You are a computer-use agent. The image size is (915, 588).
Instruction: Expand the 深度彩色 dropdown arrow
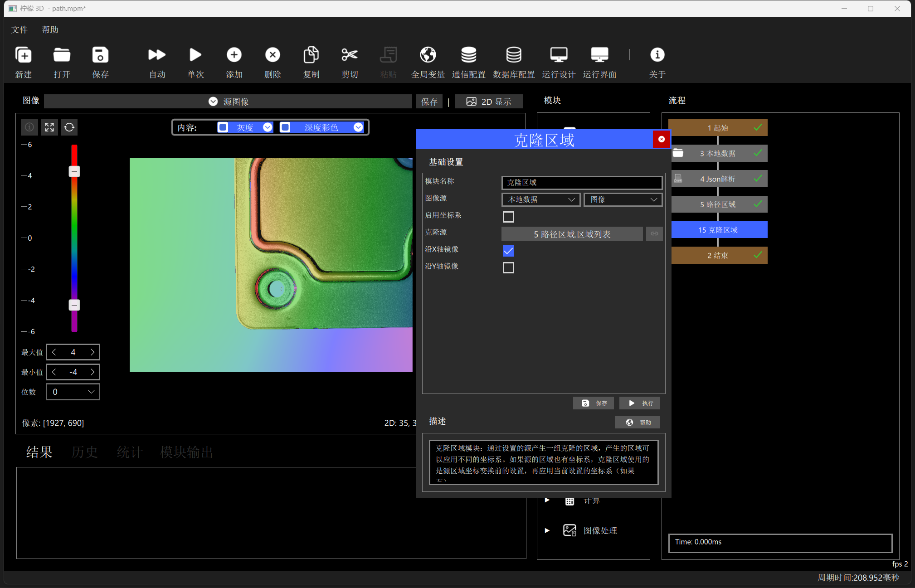[x=358, y=127]
